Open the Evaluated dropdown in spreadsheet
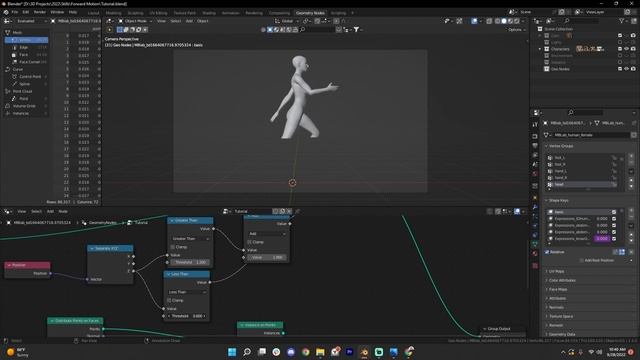The image size is (640, 360). pyautogui.click(x=31, y=21)
